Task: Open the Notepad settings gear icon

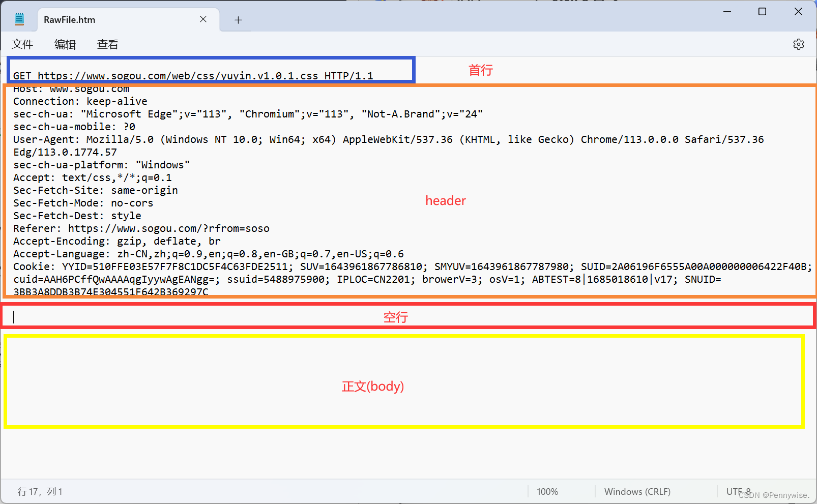Action: coord(798,44)
